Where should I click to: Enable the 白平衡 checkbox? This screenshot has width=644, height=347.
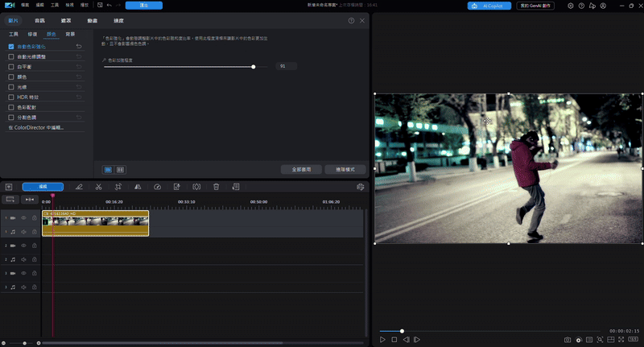[x=11, y=67]
